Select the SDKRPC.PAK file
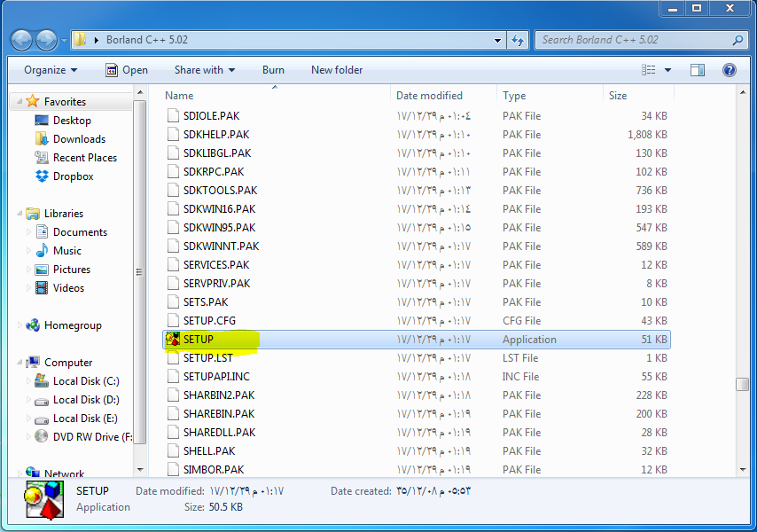The height and width of the screenshot is (532, 757). pos(214,172)
